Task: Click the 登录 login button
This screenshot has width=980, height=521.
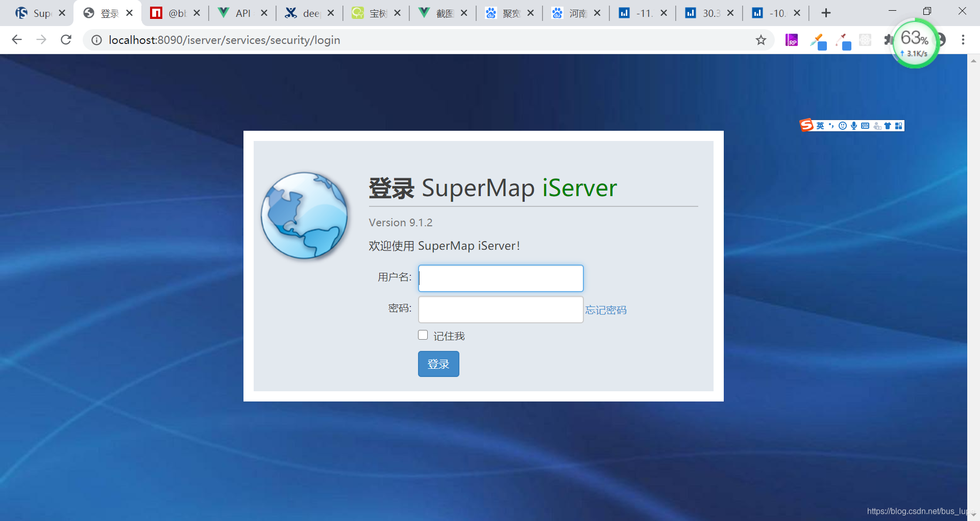Action: 438,364
